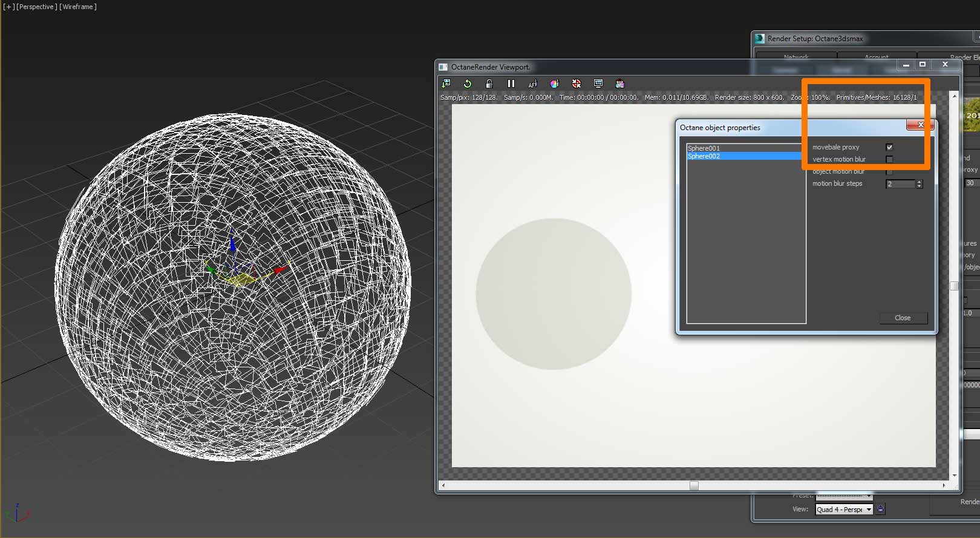This screenshot has height=538, width=980.
Task: Click the horizontal scrollbar thumb in Octane viewport
Action: 694,485
